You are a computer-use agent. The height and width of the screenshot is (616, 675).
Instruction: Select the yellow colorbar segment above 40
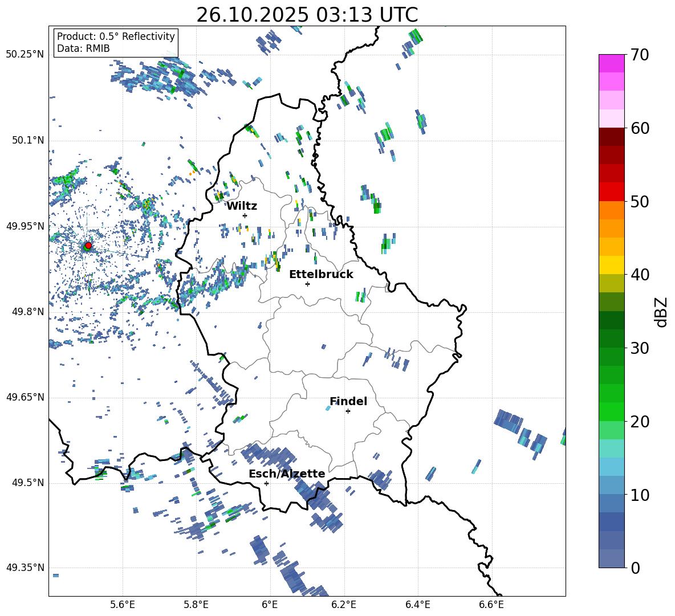[x=611, y=266]
